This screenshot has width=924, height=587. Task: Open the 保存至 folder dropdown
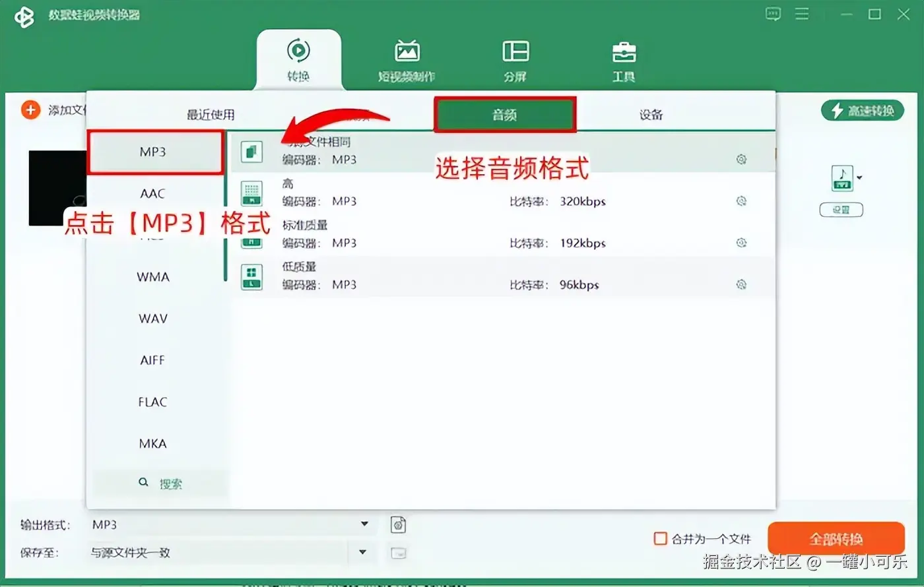point(230,552)
